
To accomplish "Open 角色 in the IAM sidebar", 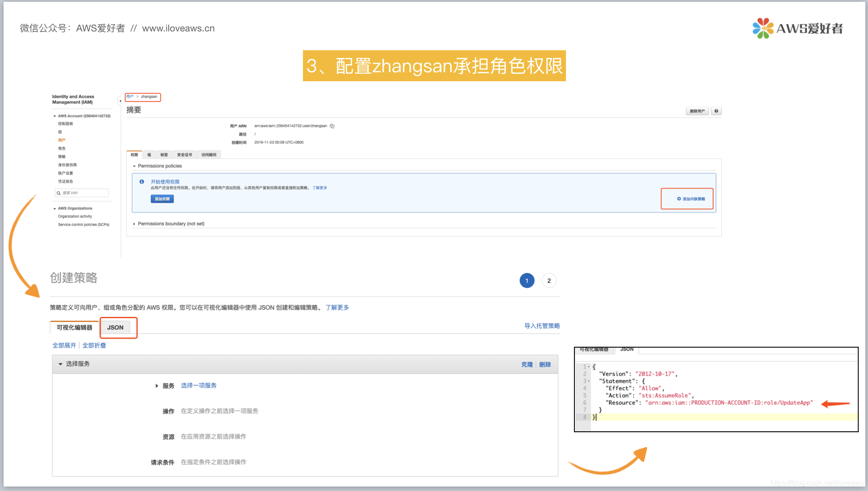I will pos(61,149).
